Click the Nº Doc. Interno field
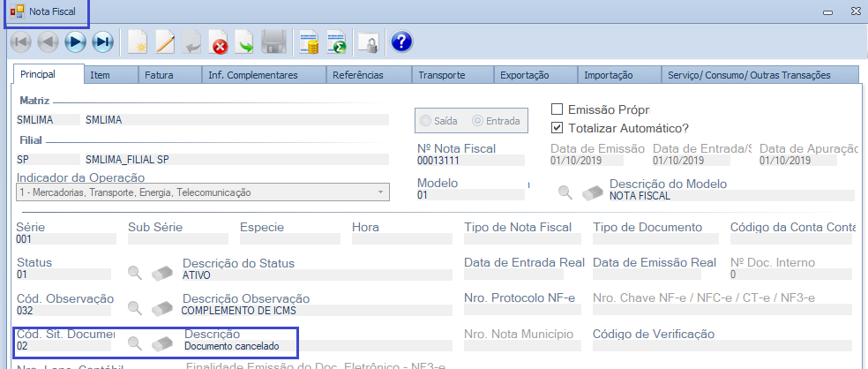 [x=791, y=275]
